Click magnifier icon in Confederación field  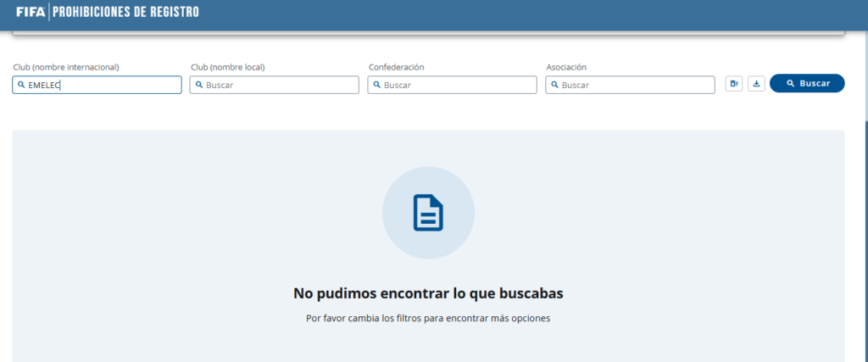click(376, 85)
